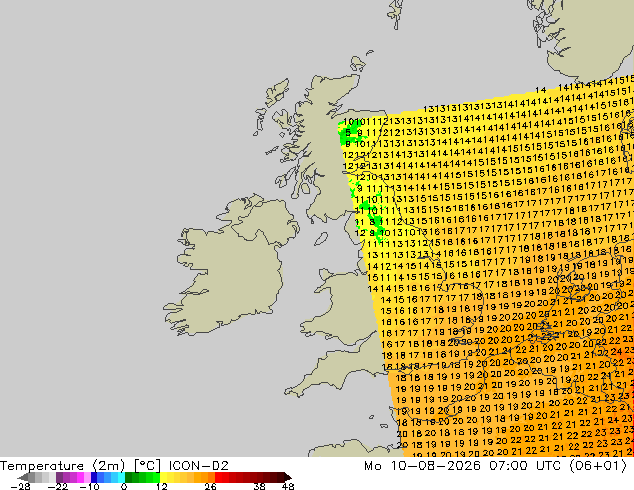Click the Isle of Man on the map
Screen dimensions: 634x490
pyautogui.click(x=321, y=239)
